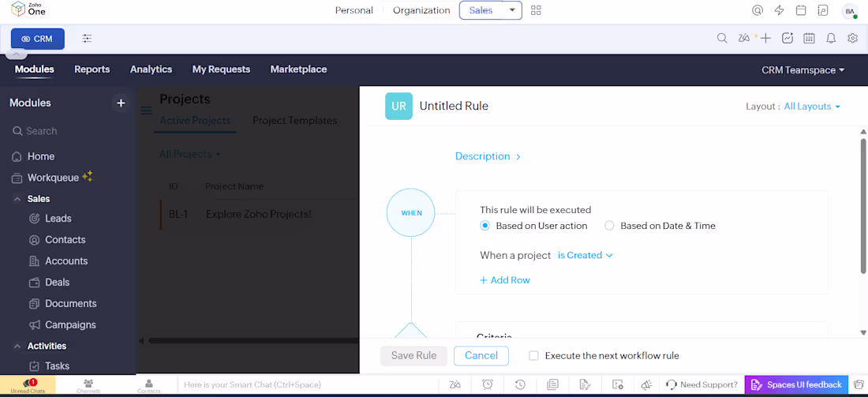
Task: Click Spaces UI feedback button
Action: click(796, 384)
